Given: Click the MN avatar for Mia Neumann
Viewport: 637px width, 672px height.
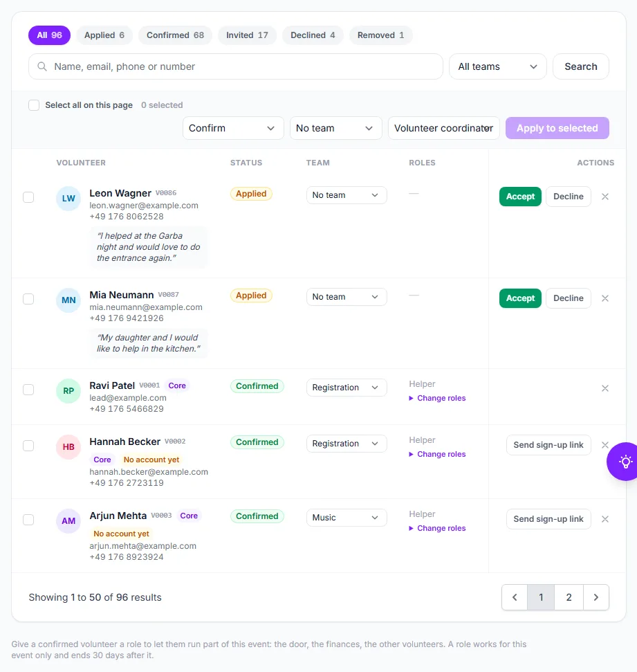Looking at the screenshot, I should 68,300.
